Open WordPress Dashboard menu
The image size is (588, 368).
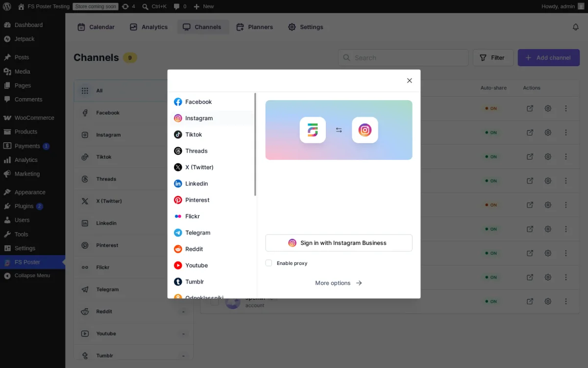click(x=32, y=25)
